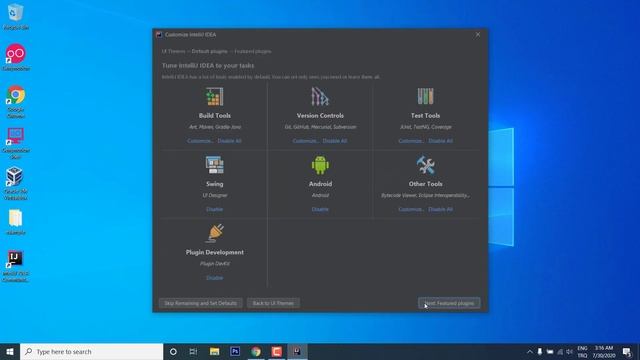The height and width of the screenshot is (360, 640).
Task: Open Photoshop from the taskbar
Action: 235,351
